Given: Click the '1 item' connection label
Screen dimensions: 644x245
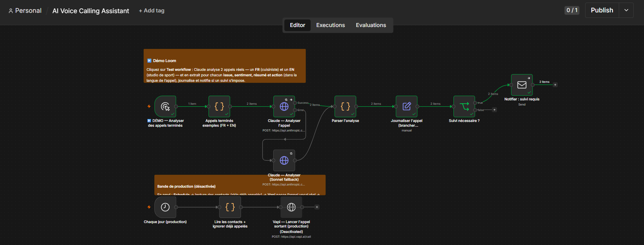Looking at the screenshot, I should (x=192, y=104).
